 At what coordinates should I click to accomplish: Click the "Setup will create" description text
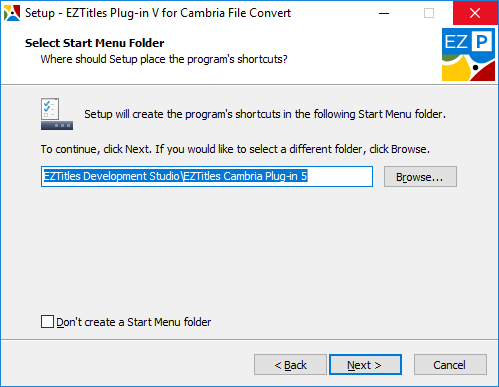265,114
